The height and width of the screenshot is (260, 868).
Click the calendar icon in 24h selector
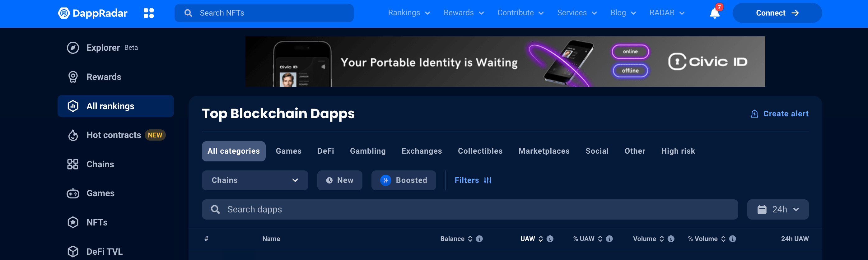762,210
